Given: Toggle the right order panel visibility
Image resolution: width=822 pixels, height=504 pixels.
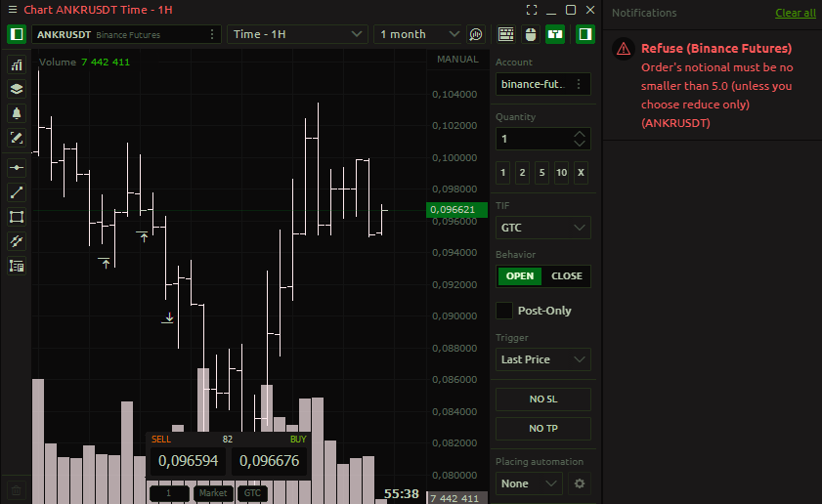Looking at the screenshot, I should point(584,34).
